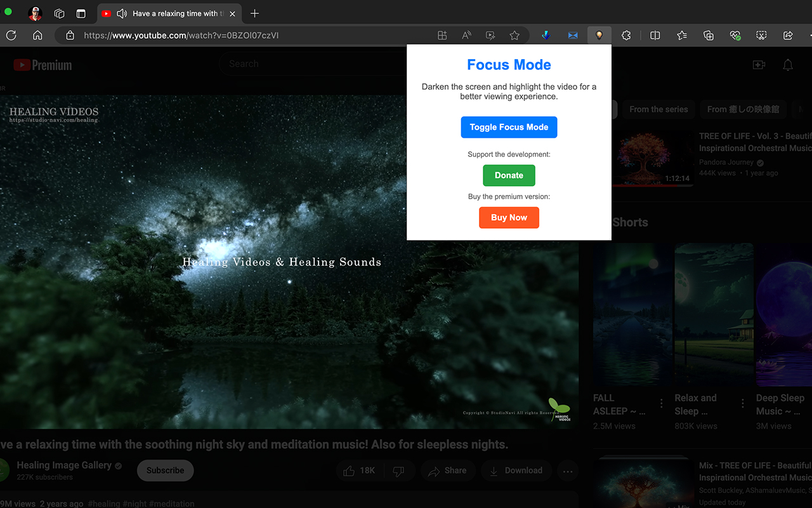Click Toggle Focus Mode button
Image resolution: width=812 pixels, height=508 pixels.
(509, 127)
